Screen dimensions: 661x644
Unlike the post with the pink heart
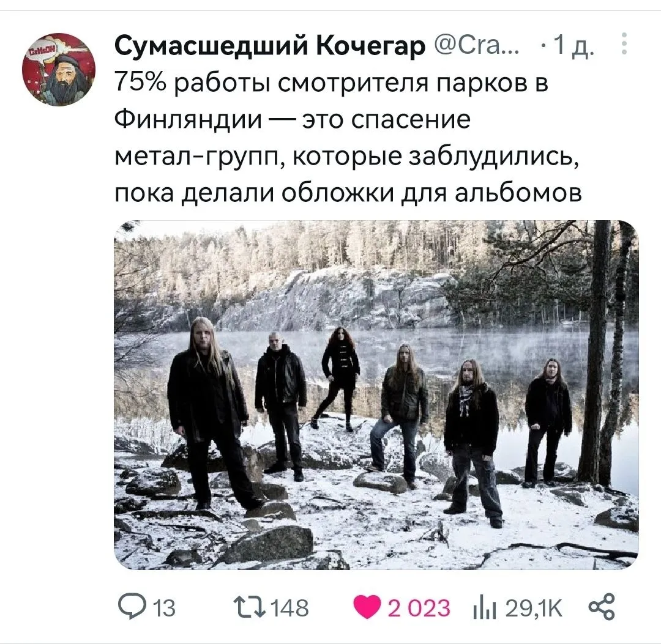click(367, 607)
